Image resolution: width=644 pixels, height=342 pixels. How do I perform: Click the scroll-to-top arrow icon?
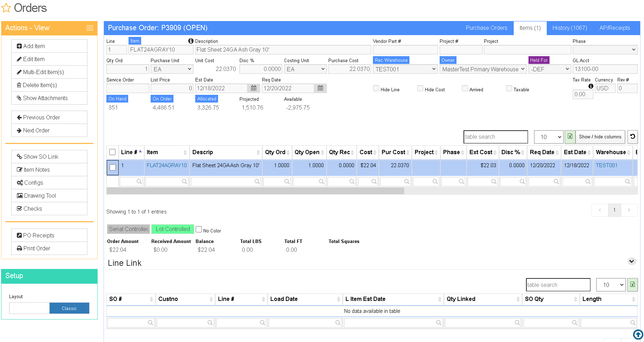click(638, 335)
